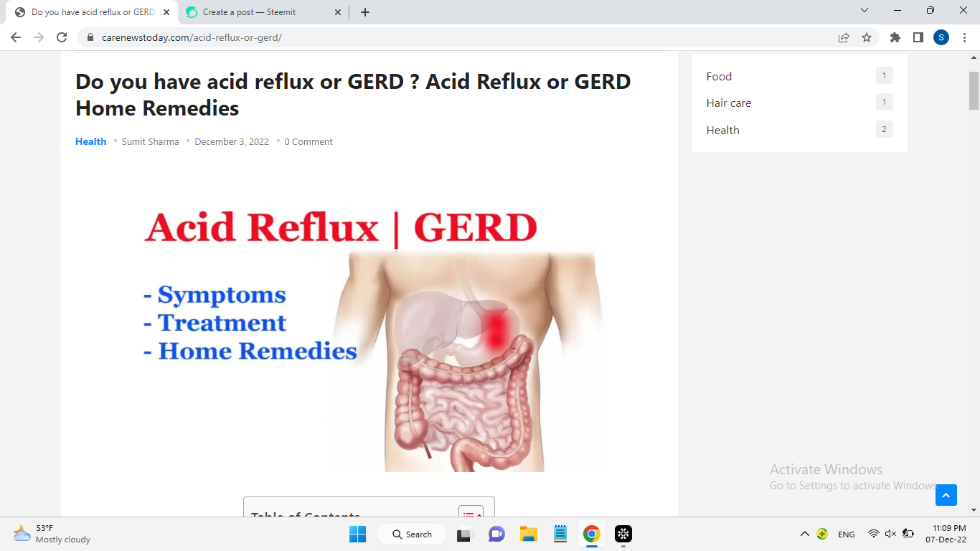Close the Create a post — Steemit tab

[x=338, y=12]
